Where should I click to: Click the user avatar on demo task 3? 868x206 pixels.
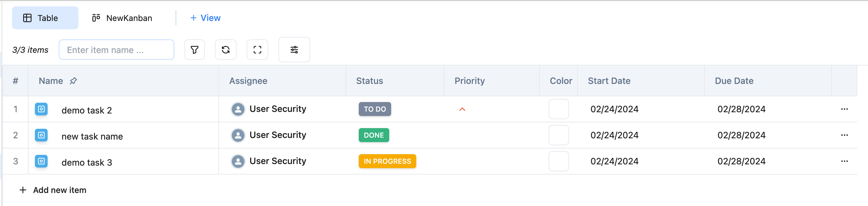coord(238,161)
